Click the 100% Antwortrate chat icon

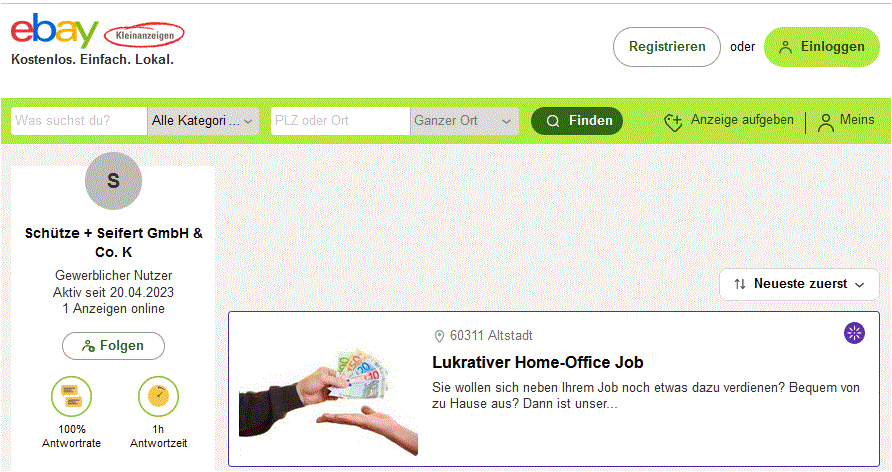pyautogui.click(x=71, y=396)
